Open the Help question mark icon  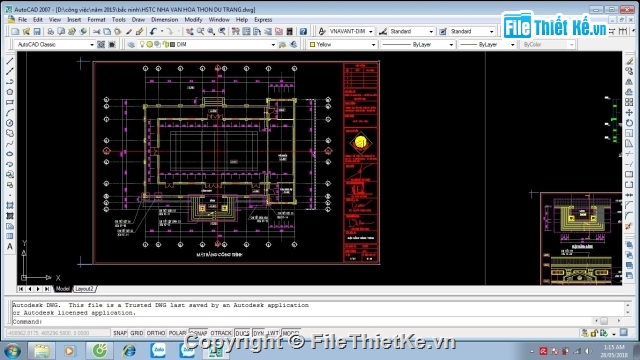click(x=303, y=31)
